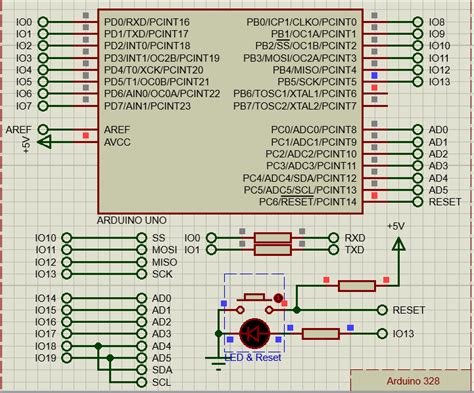Click the SDA terminal circle
Viewport: 474px width, 393px height.
tap(142, 370)
